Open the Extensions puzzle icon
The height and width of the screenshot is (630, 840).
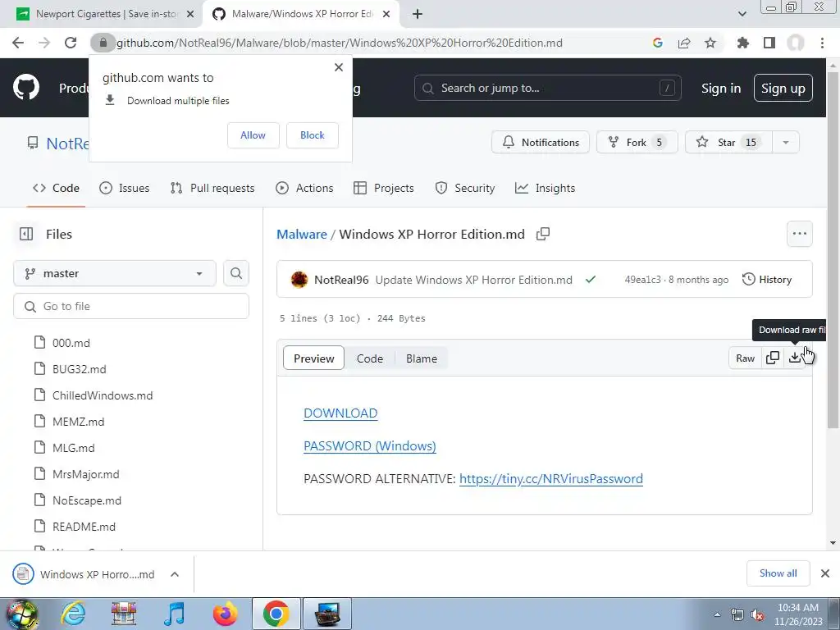(x=743, y=43)
